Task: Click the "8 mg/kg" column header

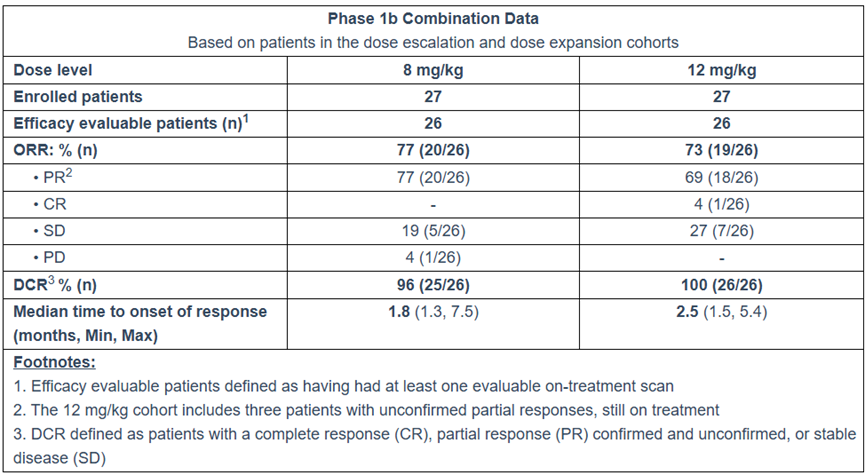Action: tap(432, 70)
